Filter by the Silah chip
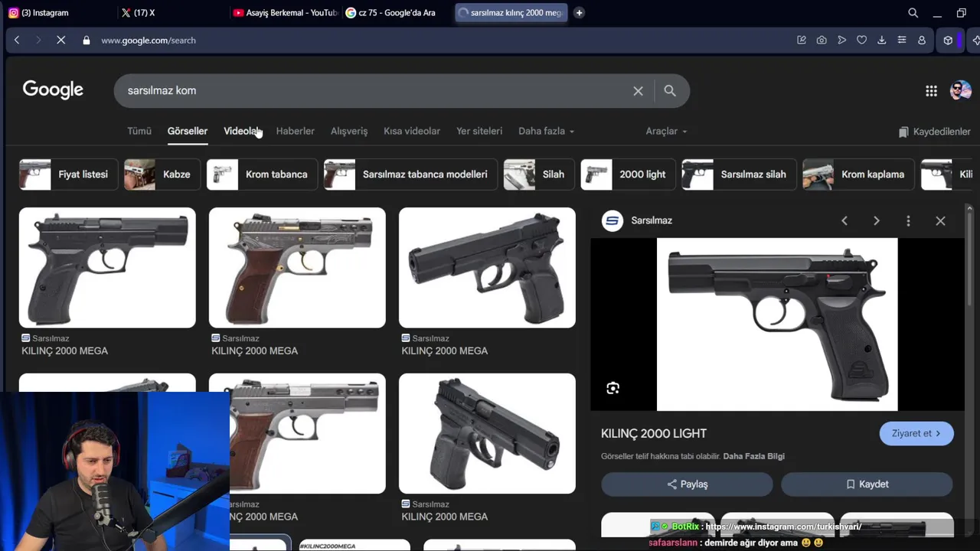 (x=539, y=174)
